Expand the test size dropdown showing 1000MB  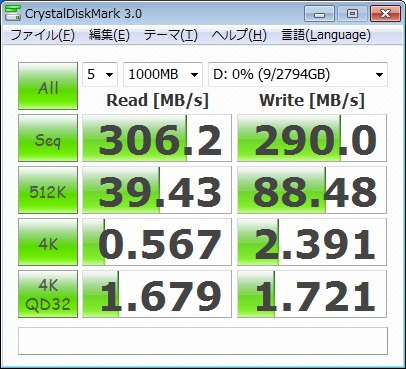[x=163, y=74]
